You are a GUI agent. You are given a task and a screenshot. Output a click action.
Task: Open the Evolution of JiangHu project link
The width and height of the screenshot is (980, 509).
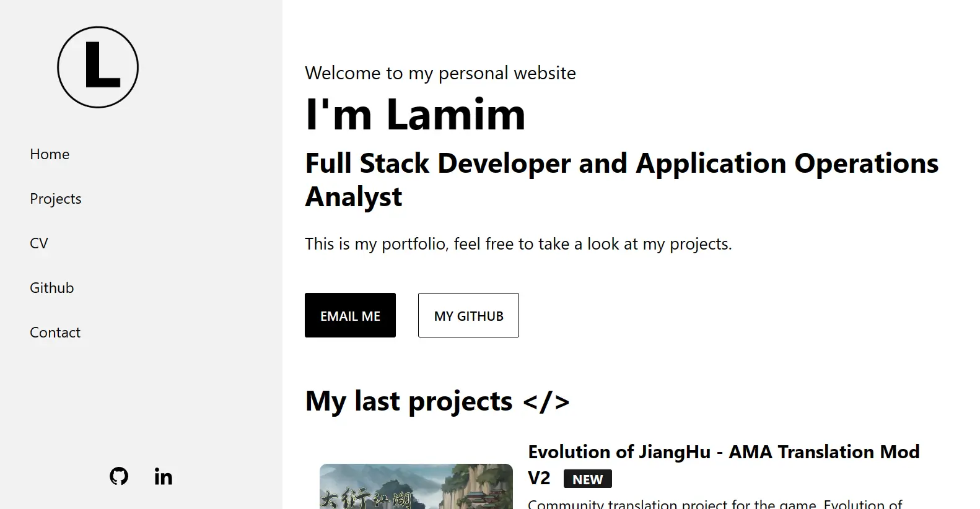click(x=723, y=451)
